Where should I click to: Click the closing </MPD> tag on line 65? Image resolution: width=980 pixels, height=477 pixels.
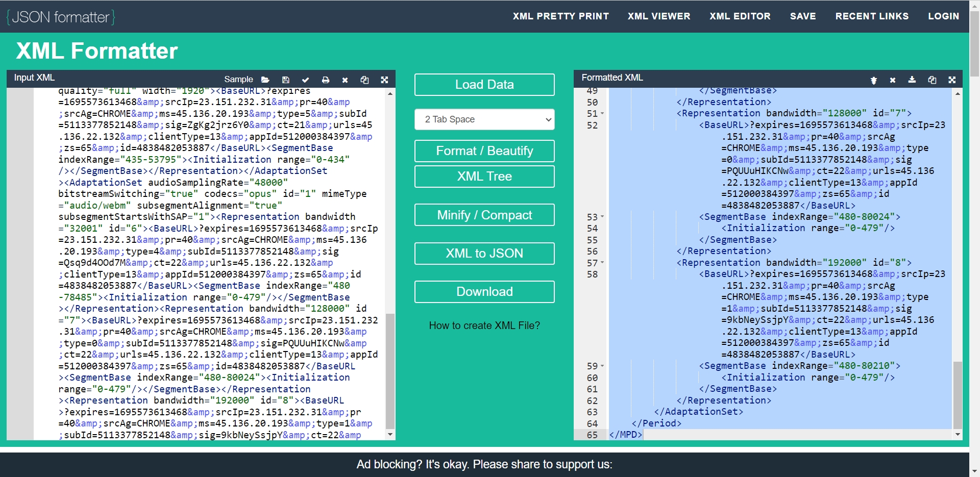(626, 435)
